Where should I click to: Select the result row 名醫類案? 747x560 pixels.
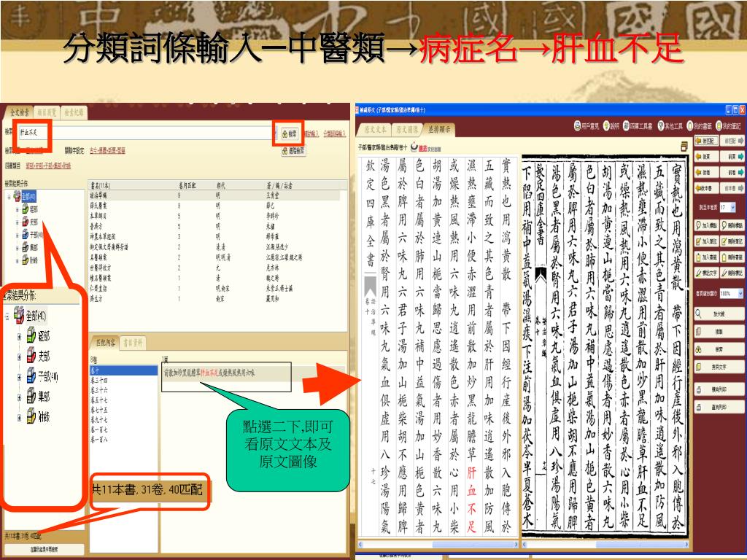(x=214, y=257)
